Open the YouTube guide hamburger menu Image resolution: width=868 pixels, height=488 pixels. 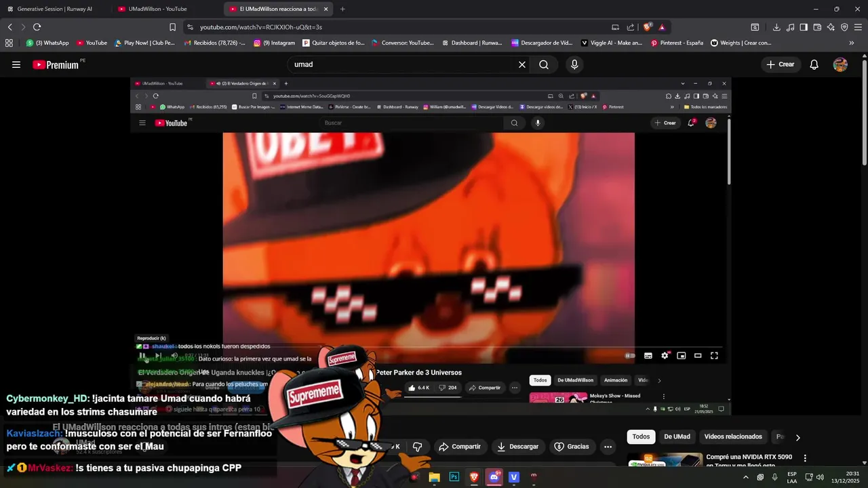tap(16, 64)
